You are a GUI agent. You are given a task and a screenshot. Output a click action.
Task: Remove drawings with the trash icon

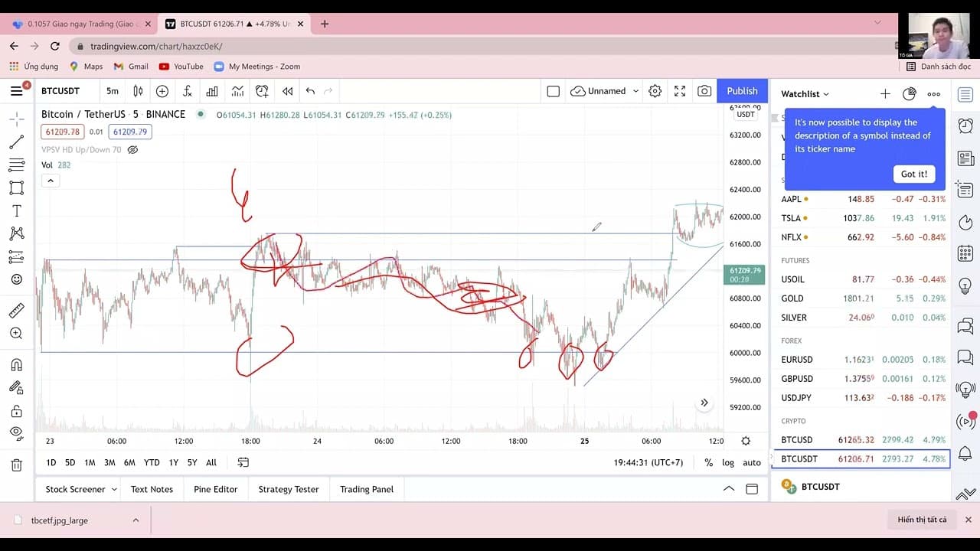[16, 465]
